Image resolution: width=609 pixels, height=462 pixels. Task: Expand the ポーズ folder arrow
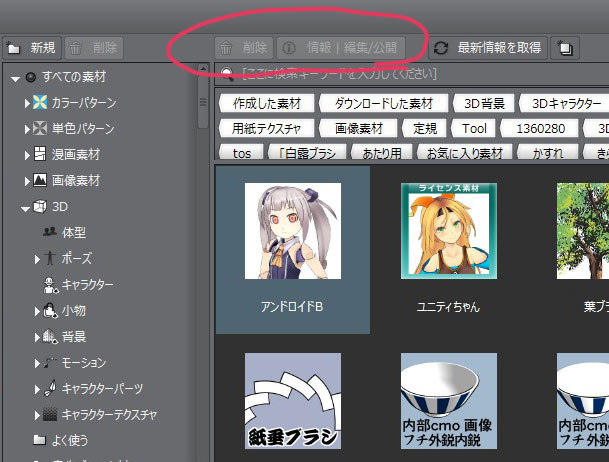point(37,259)
